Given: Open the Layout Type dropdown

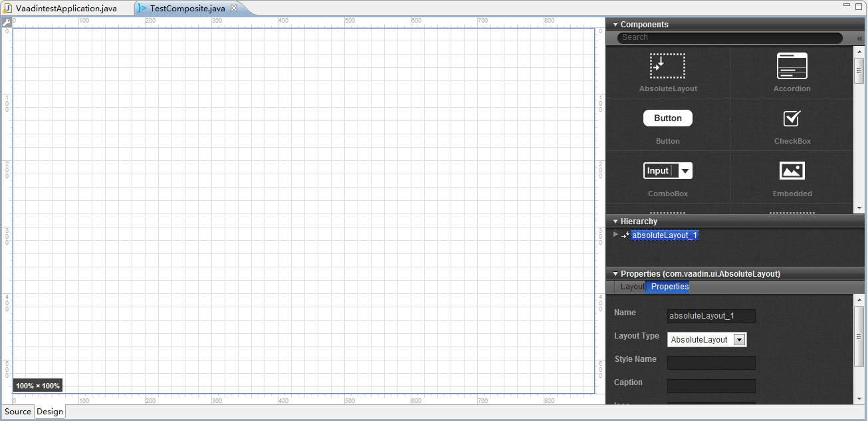Looking at the screenshot, I should pyautogui.click(x=739, y=340).
